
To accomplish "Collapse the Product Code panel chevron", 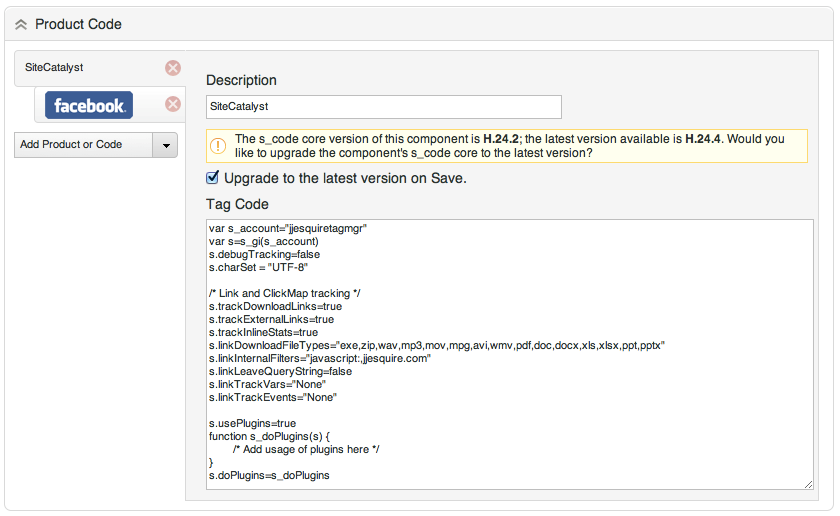I will 21,24.
